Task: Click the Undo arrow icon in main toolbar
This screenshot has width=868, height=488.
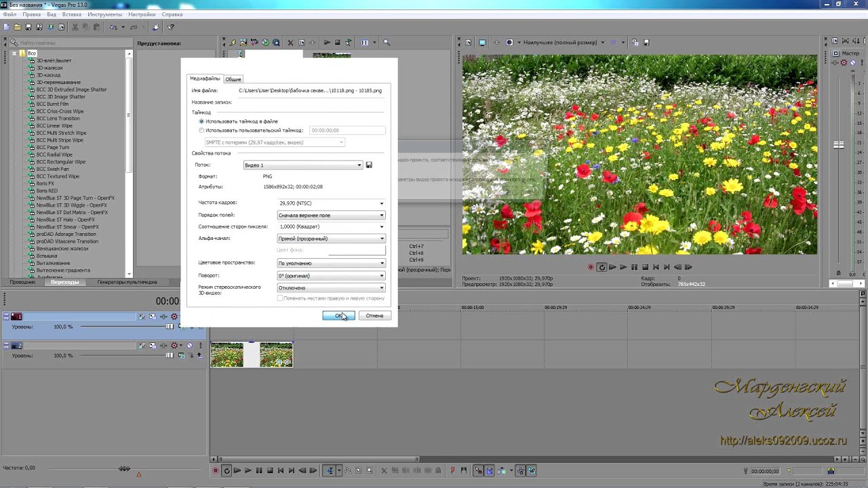Action: point(113,27)
